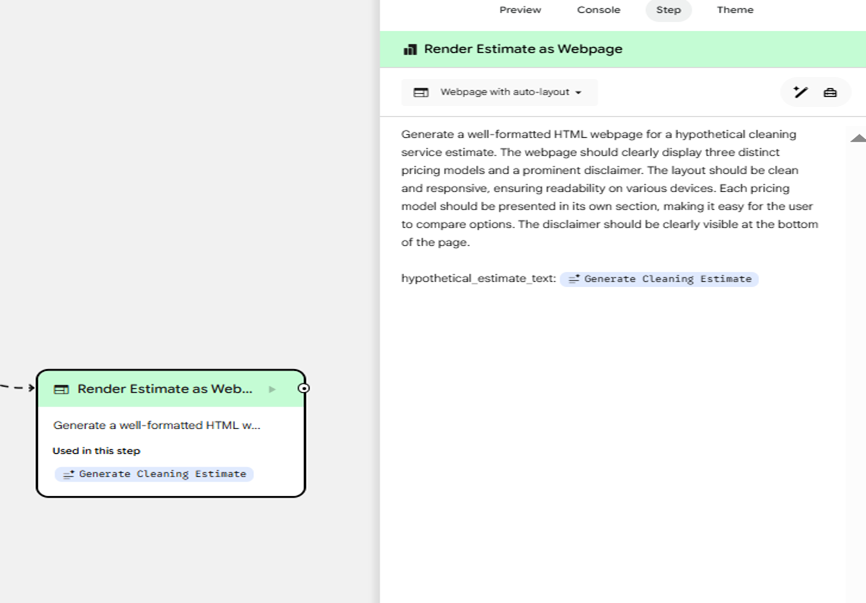
Task: Click the dashed incoming connector arrow on the node
Action: pos(16,387)
